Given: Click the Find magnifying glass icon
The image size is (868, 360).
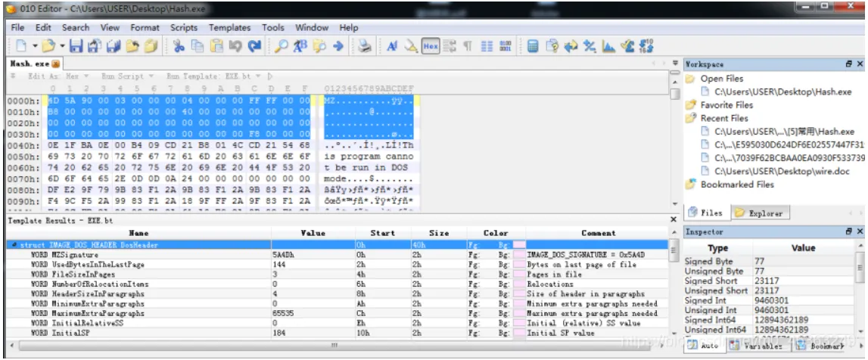Looking at the screenshot, I should [x=282, y=46].
